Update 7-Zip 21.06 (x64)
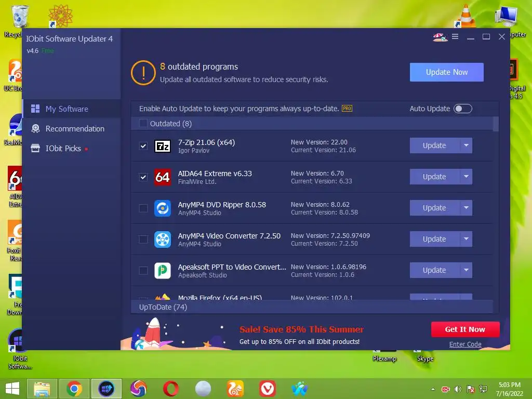Screen dimensions: 532x399 click(x=435, y=145)
